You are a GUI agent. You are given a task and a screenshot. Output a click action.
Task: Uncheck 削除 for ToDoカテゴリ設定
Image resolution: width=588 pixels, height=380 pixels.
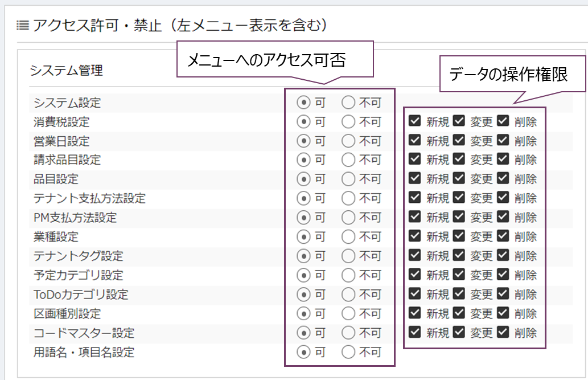tap(503, 294)
